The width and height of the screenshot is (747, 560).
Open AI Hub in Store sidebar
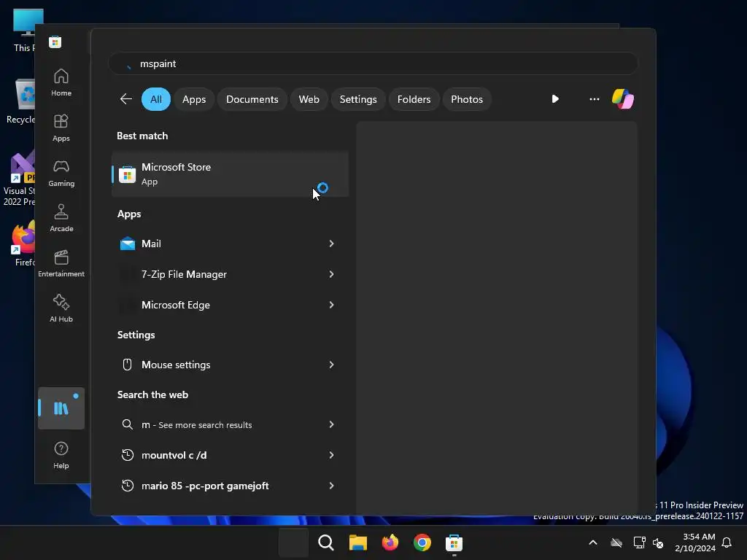click(x=61, y=308)
